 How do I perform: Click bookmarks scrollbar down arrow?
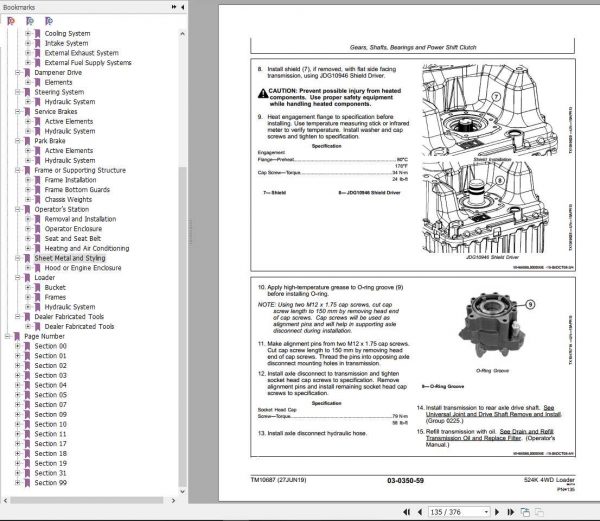[183, 491]
